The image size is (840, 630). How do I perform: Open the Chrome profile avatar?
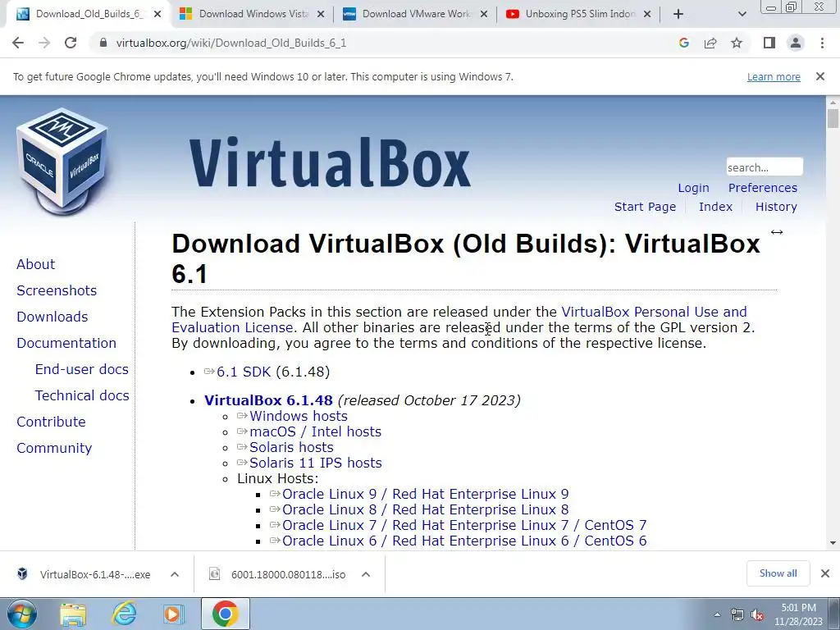[x=796, y=43]
